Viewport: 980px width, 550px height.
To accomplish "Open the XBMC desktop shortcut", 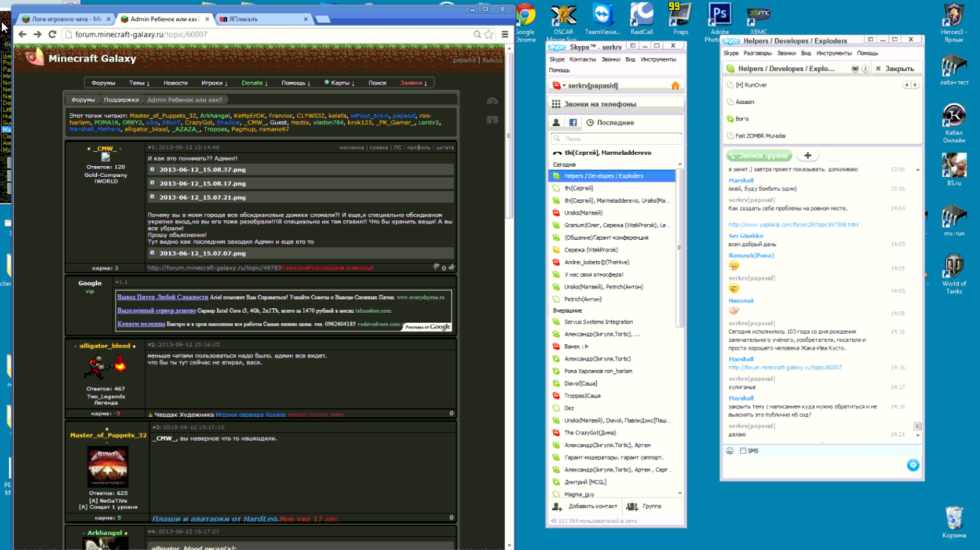I will click(x=758, y=21).
